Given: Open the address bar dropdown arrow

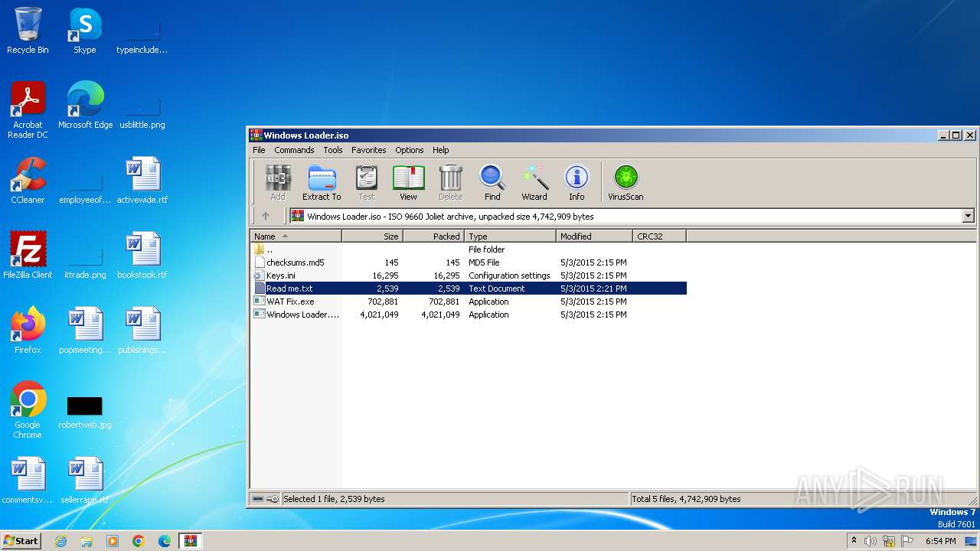Looking at the screenshot, I should [968, 217].
